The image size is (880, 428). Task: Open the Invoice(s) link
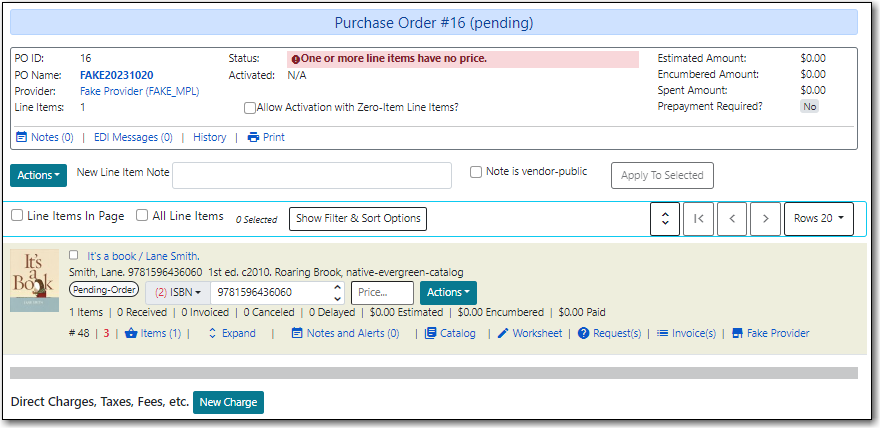[x=686, y=333]
